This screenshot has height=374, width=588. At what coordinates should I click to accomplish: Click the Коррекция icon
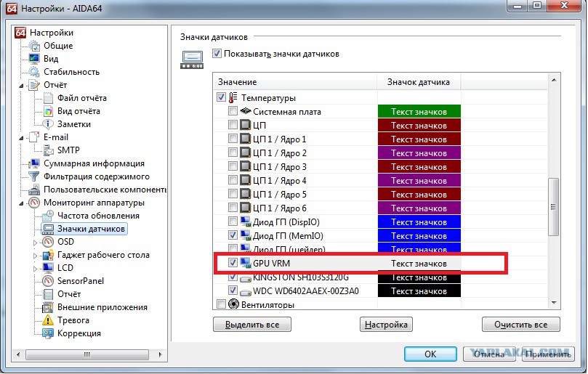[48, 333]
